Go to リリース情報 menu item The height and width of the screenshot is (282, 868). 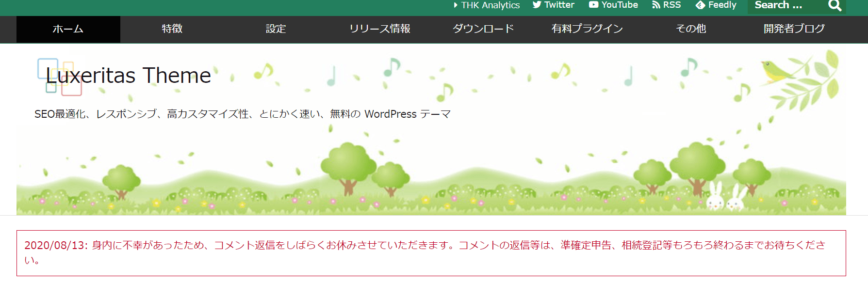point(380,29)
